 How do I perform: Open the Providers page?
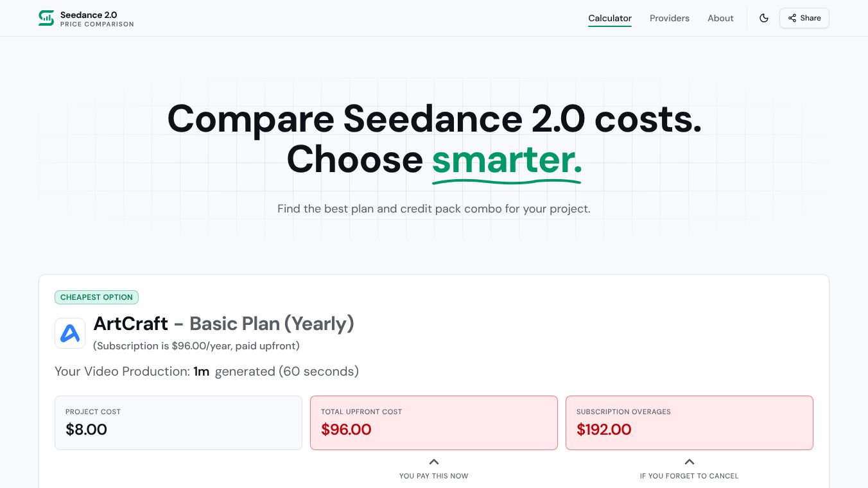(x=670, y=18)
